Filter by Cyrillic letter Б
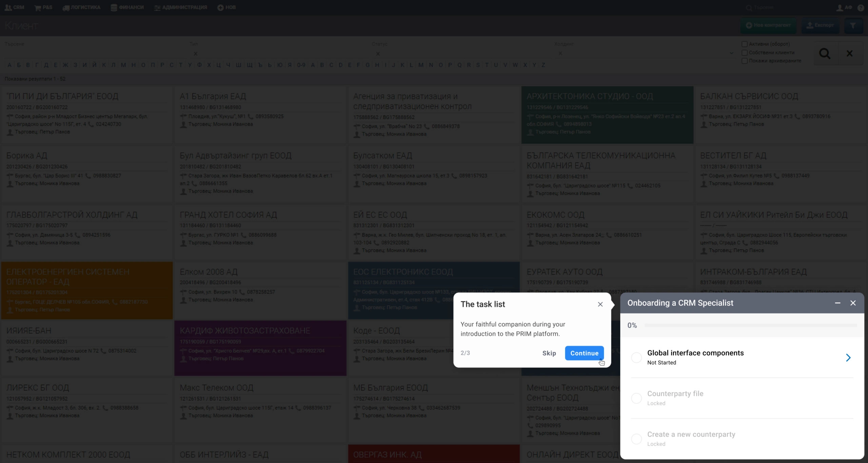The image size is (868, 463). click(19, 65)
